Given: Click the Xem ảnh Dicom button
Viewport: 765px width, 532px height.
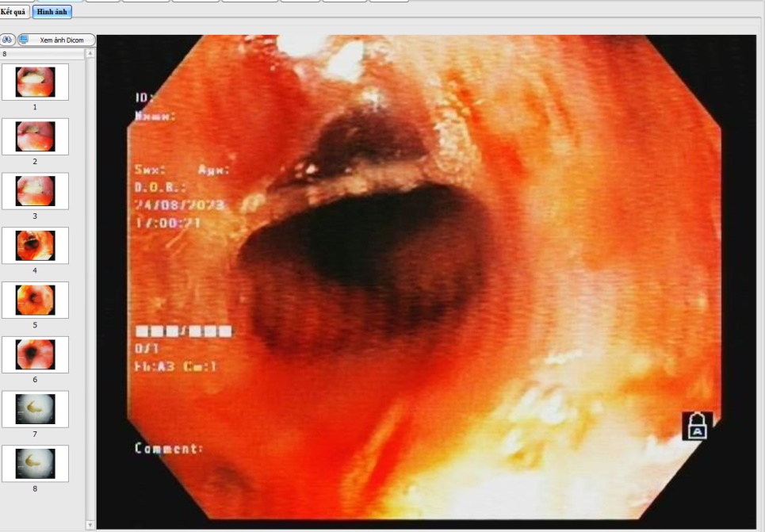Looking at the screenshot, I should 56,40.
